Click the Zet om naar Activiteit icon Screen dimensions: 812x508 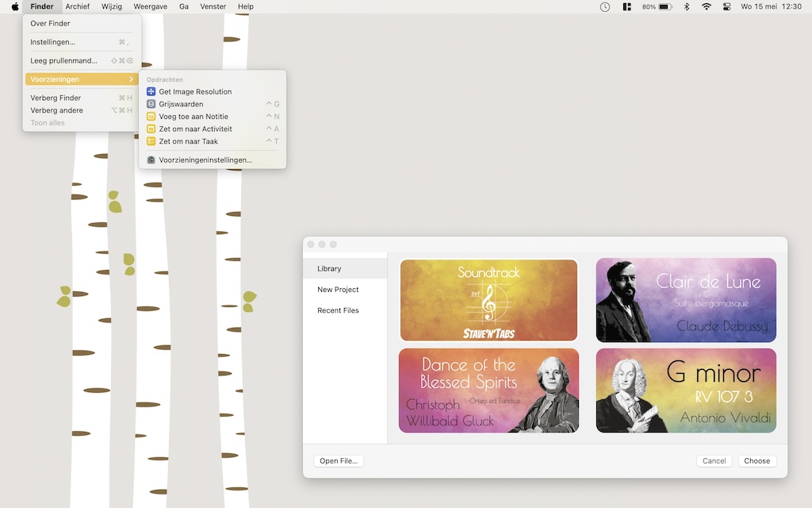[151, 129]
